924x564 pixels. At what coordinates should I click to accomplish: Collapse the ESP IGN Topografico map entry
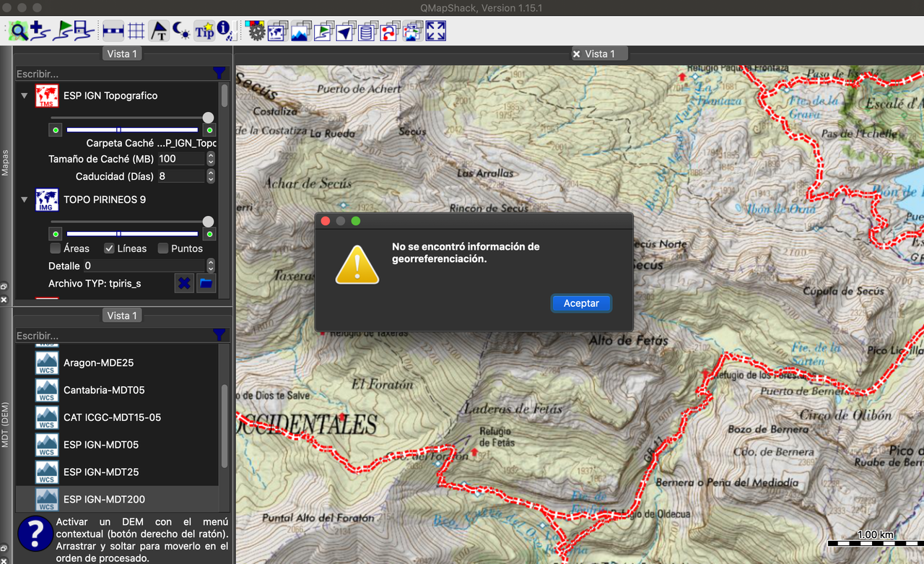click(x=24, y=95)
